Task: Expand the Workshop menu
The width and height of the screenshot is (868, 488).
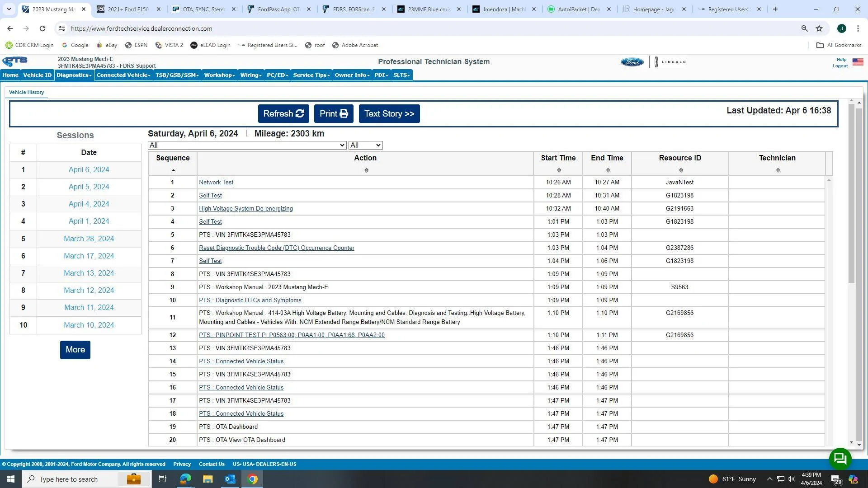Action: (219, 75)
